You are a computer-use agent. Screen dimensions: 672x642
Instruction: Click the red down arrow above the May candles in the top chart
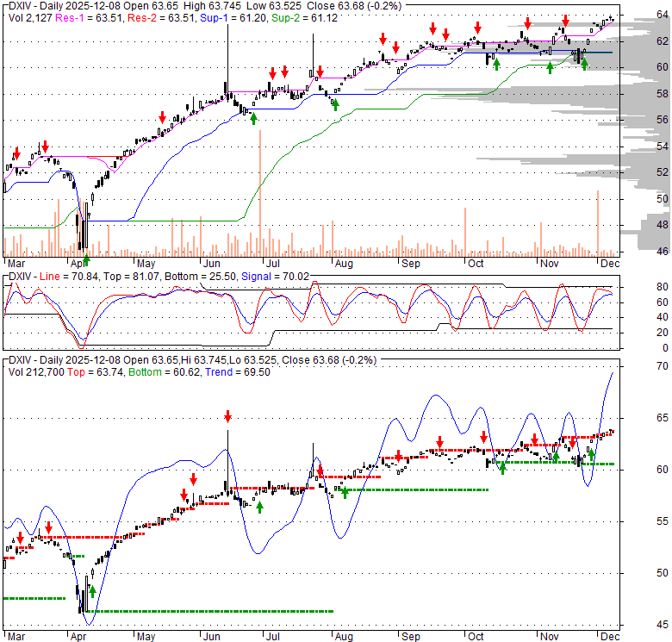(x=161, y=116)
